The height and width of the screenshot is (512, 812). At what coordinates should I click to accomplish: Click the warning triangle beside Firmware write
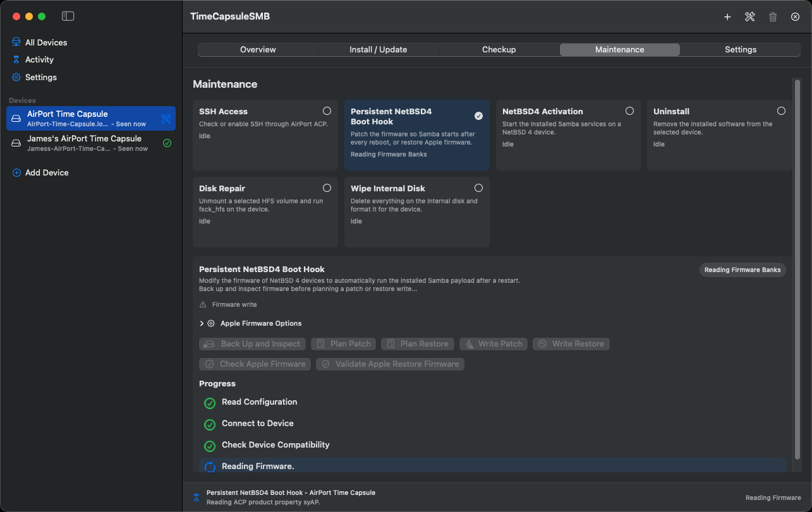point(203,304)
